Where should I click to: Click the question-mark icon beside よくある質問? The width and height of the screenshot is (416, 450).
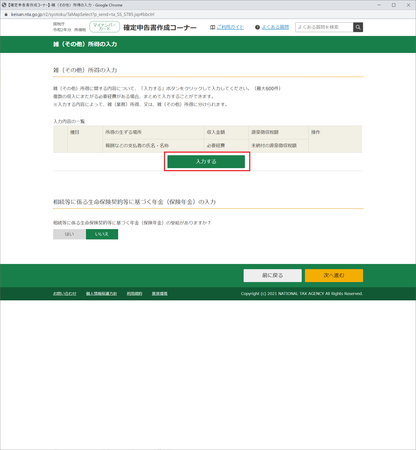click(257, 27)
